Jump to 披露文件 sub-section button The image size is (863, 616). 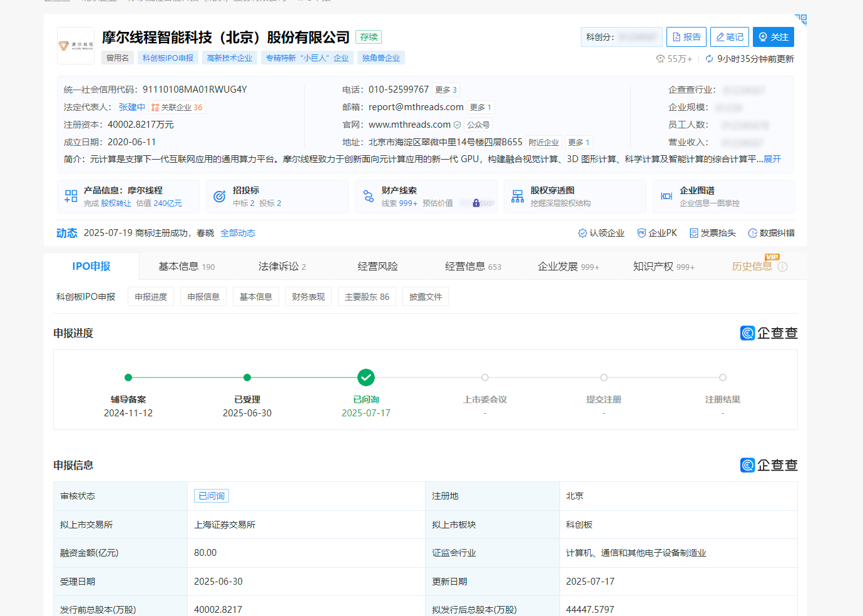[x=426, y=297]
